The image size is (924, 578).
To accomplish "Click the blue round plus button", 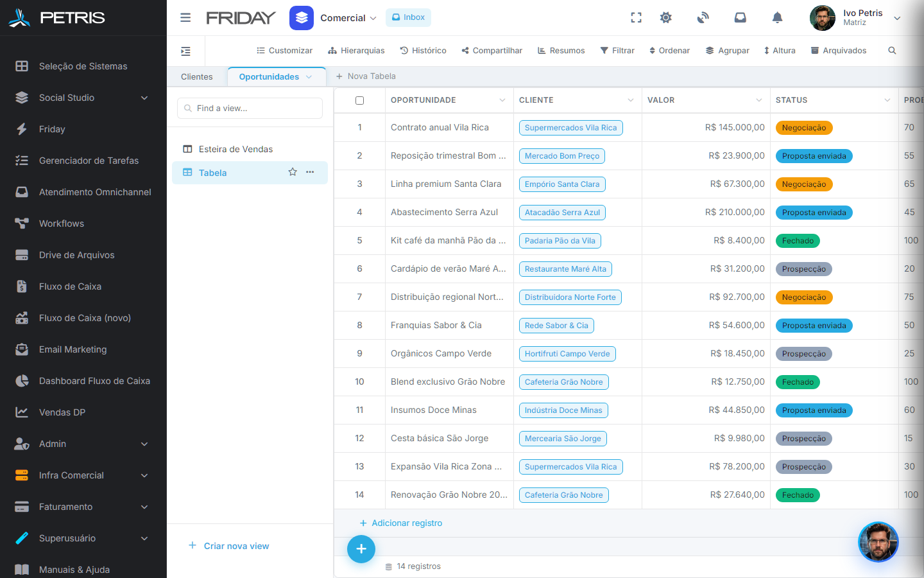I will 361,549.
